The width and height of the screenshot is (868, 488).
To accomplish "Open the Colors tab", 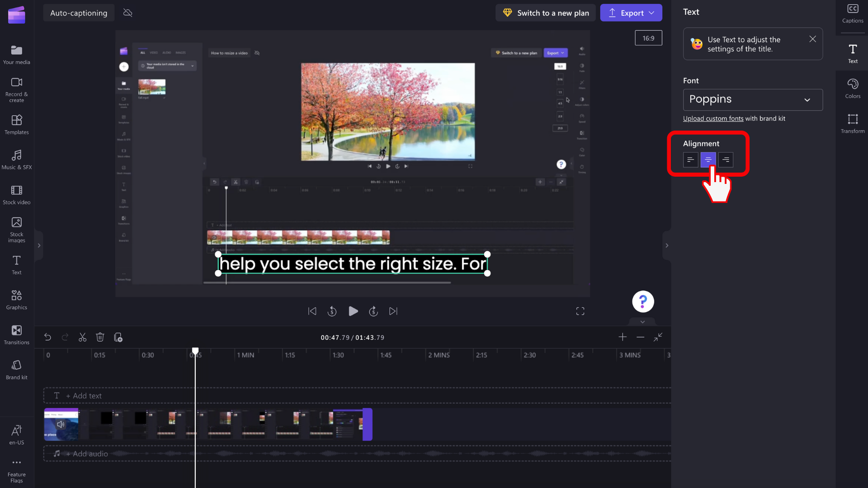I will point(853,88).
